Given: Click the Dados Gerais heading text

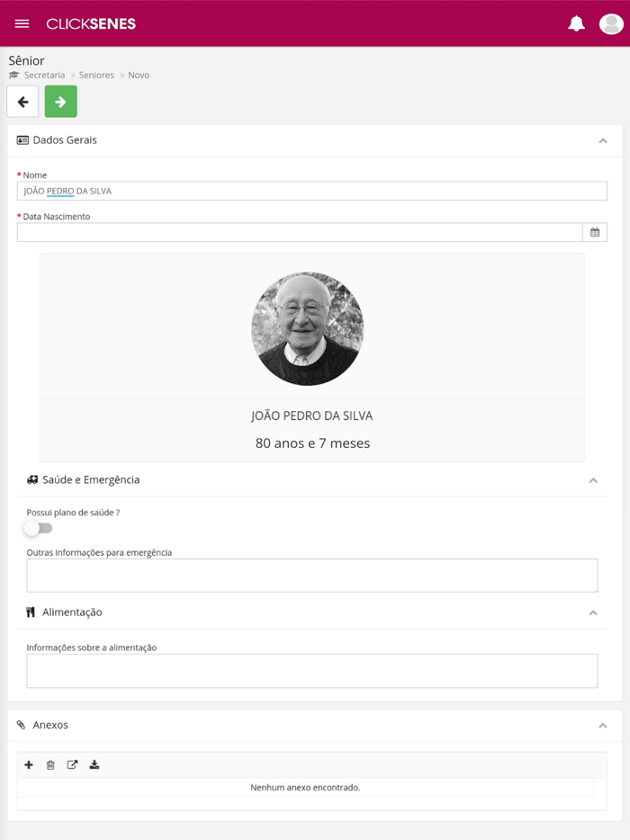Looking at the screenshot, I should (x=65, y=139).
